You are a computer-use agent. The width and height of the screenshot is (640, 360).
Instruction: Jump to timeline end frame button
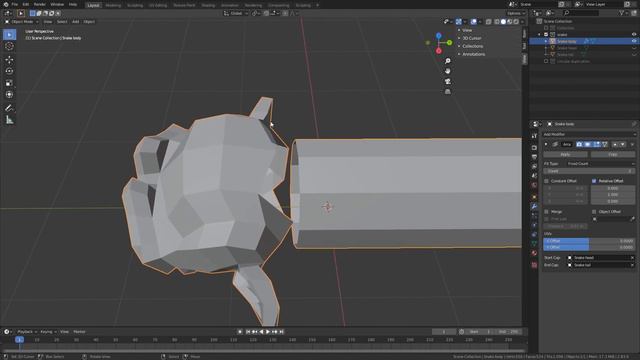click(x=282, y=332)
